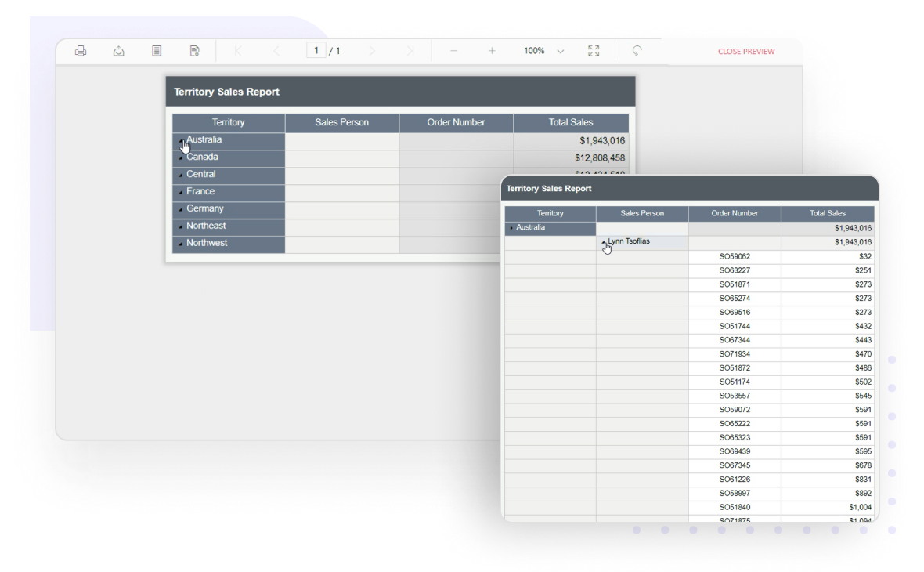Click the $502 total sales value
This screenshot has height=572, width=924.
pos(863,382)
